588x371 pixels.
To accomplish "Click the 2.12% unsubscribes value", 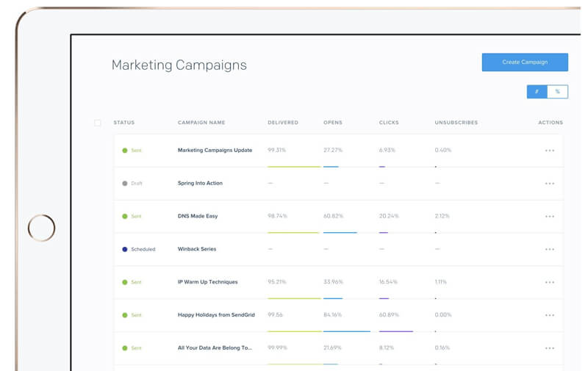I will [x=442, y=216].
